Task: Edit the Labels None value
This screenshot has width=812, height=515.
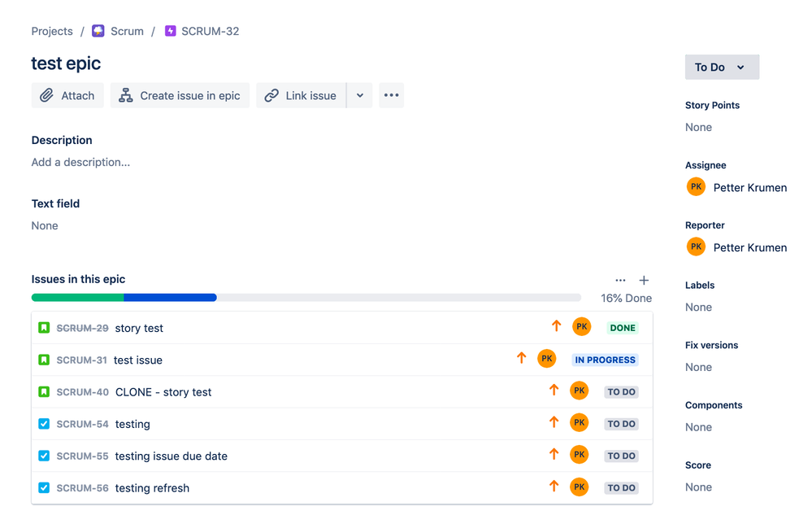Action: coord(698,308)
